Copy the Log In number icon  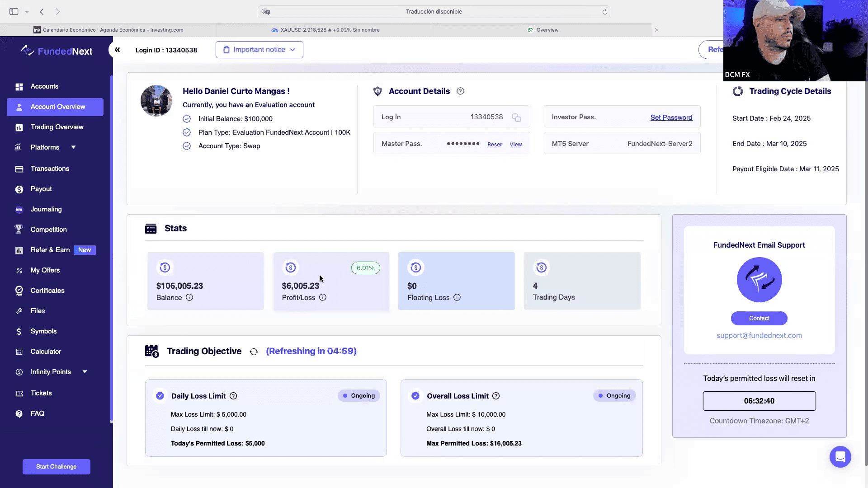(x=516, y=117)
